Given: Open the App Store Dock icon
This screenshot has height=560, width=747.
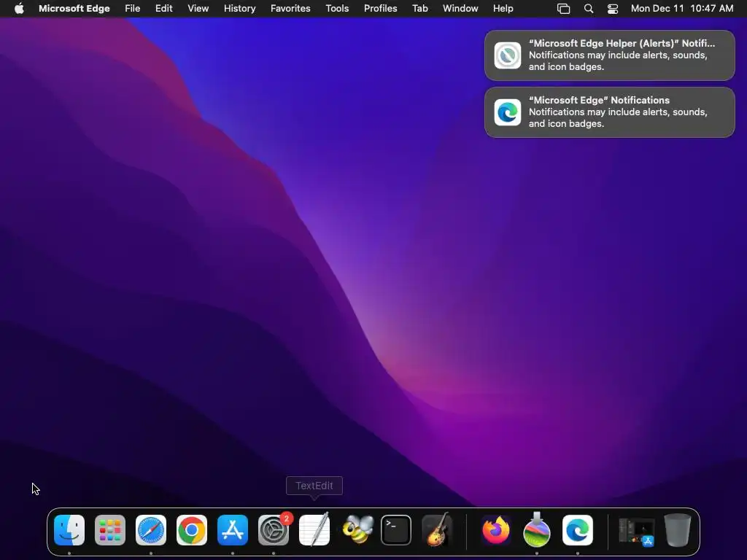Looking at the screenshot, I should point(233,530).
